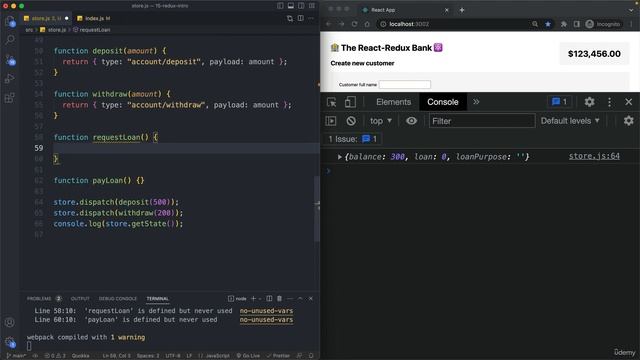Open the Source Control view in activity bar

tap(10, 60)
